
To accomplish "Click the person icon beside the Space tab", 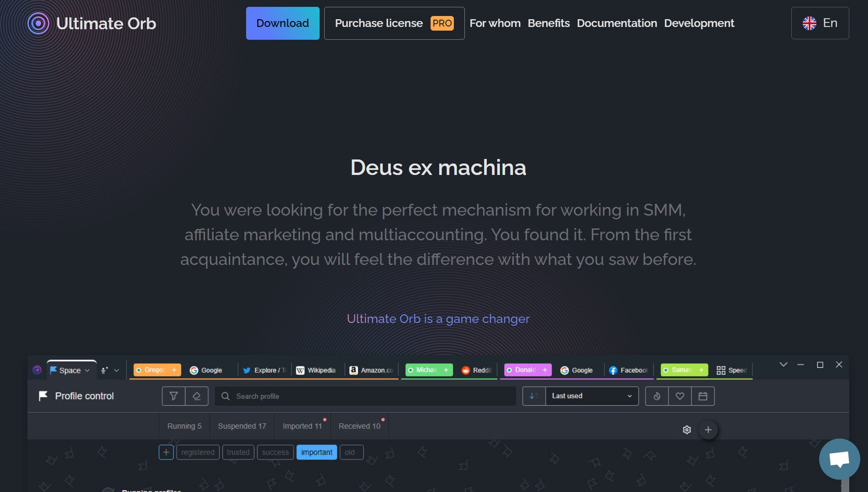I will tap(105, 370).
